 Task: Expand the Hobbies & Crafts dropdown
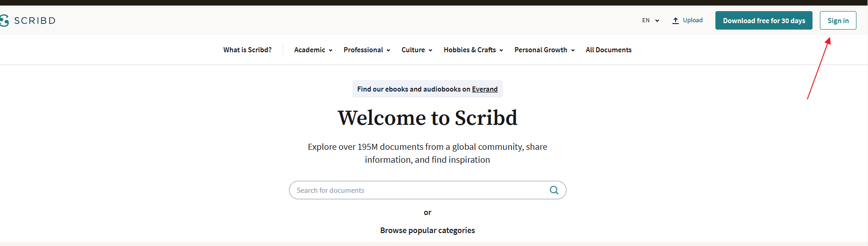473,50
